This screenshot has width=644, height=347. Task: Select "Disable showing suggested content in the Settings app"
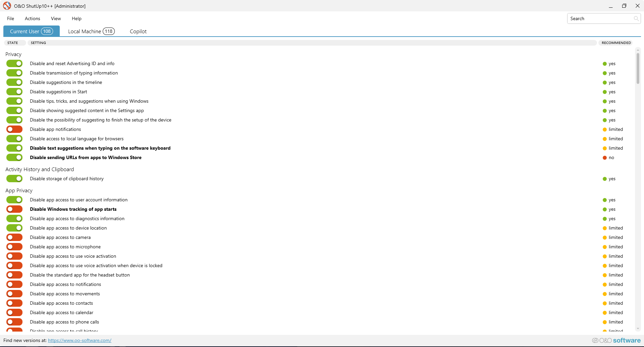pos(87,110)
